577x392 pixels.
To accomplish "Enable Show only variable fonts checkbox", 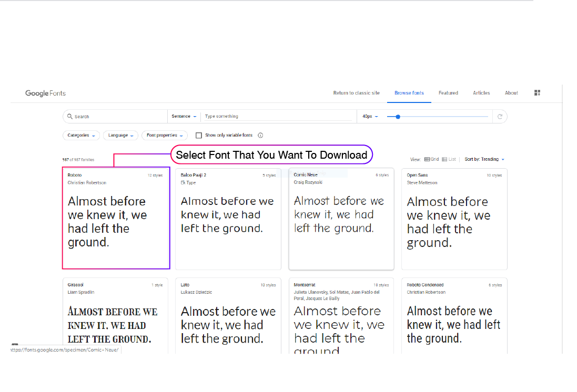I will point(199,136).
